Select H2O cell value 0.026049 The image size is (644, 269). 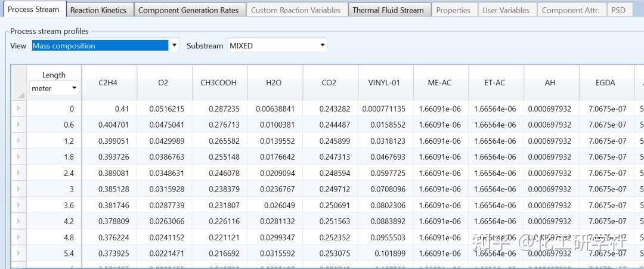tap(275, 205)
